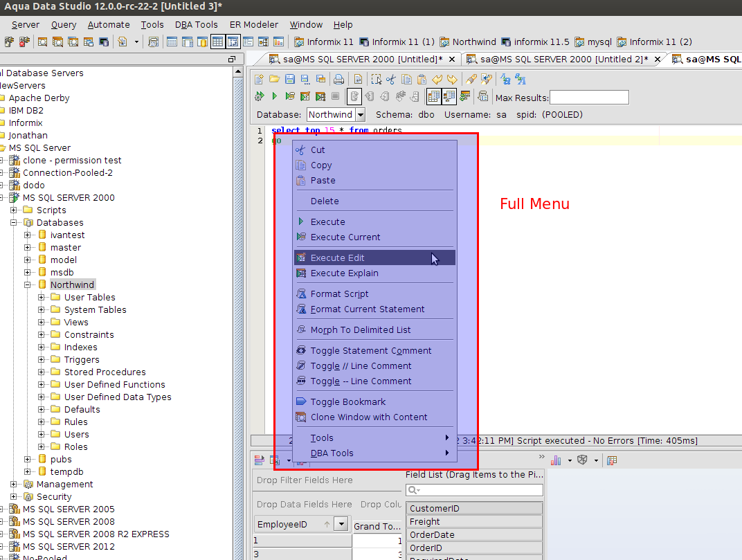
Task: Open the Informix 11.5 server shortcut
Action: [x=536, y=42]
